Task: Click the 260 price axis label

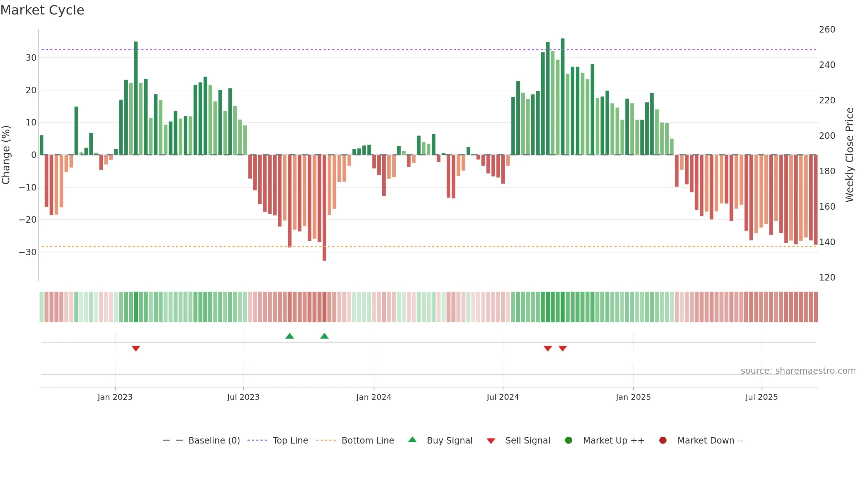Action: (827, 30)
